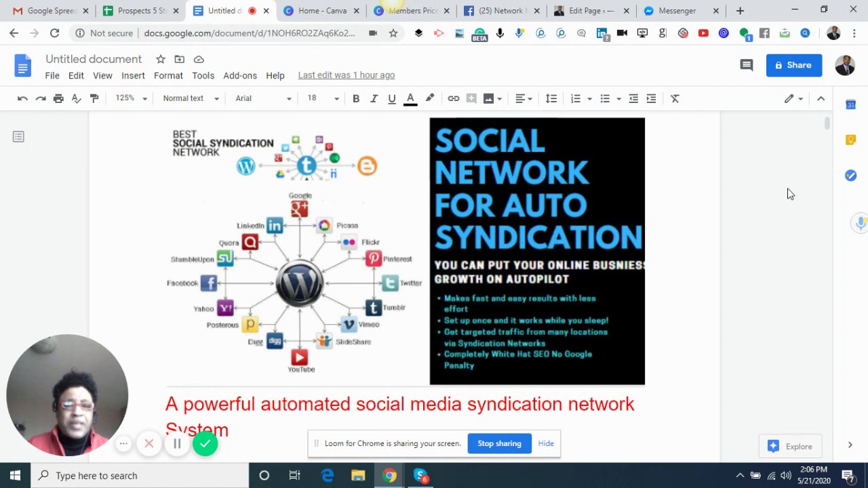Toggle underline formatting

(x=391, y=98)
